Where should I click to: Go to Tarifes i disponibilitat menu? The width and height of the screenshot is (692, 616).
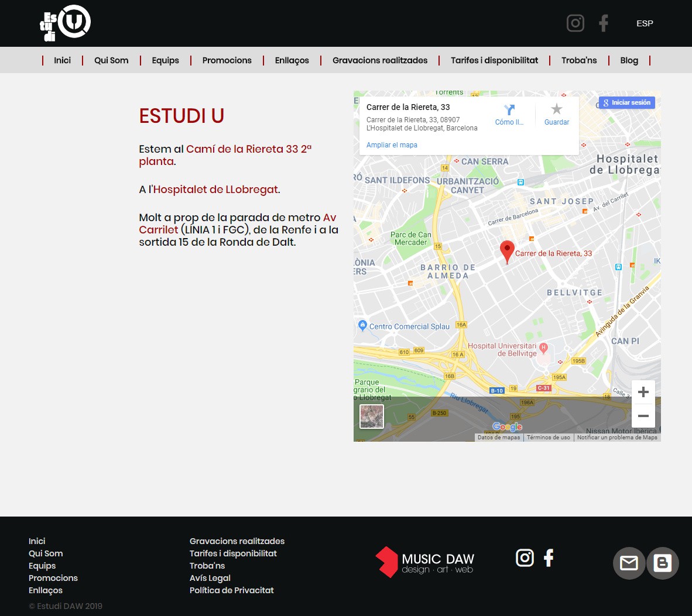tap(494, 60)
